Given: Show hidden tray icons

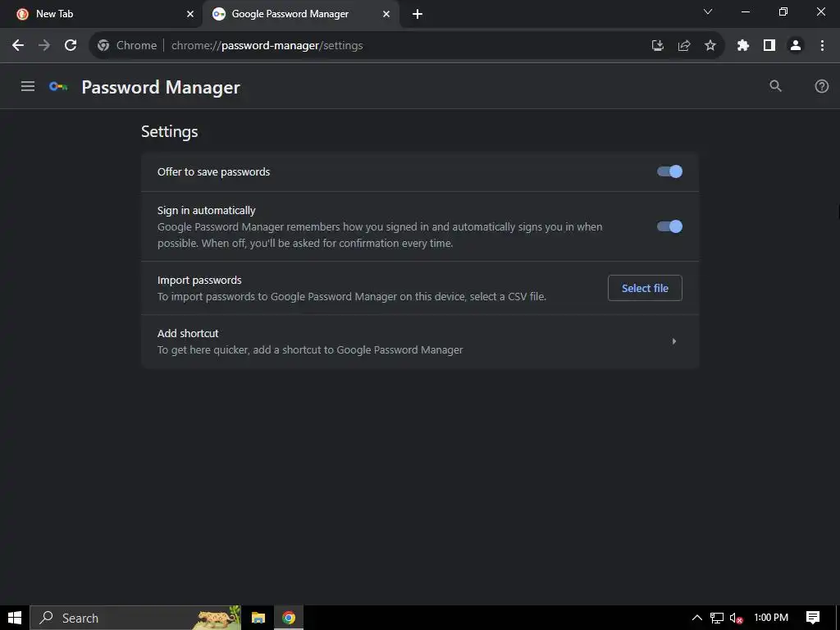Looking at the screenshot, I should [x=697, y=618].
